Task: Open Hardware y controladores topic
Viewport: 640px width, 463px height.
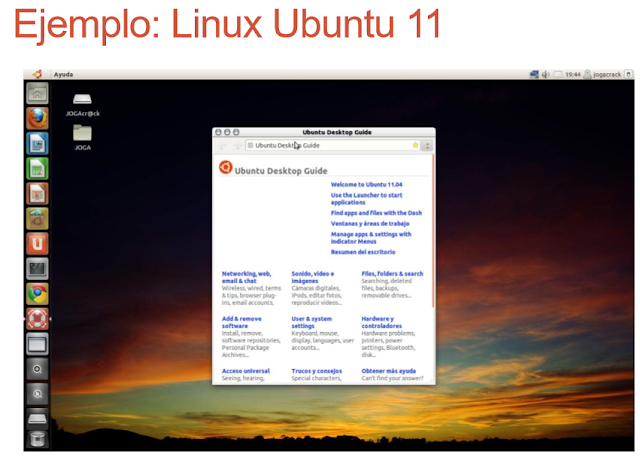Action: pos(382,322)
